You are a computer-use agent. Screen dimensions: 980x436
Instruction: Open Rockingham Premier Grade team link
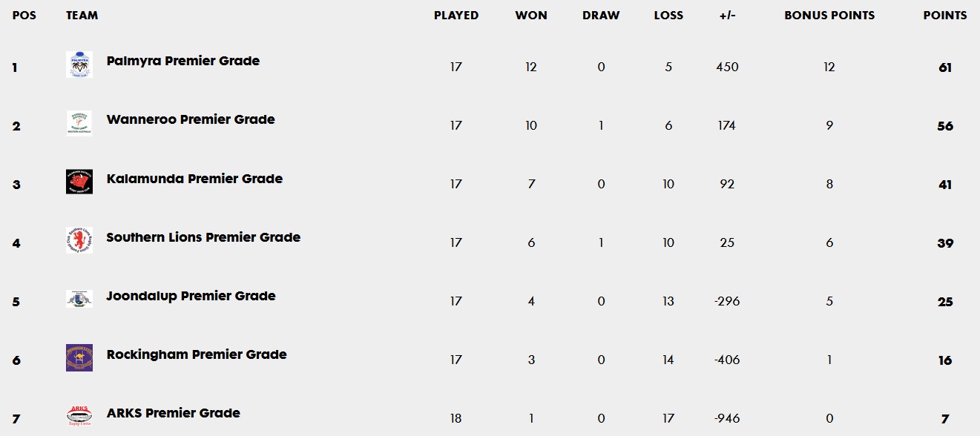(197, 354)
